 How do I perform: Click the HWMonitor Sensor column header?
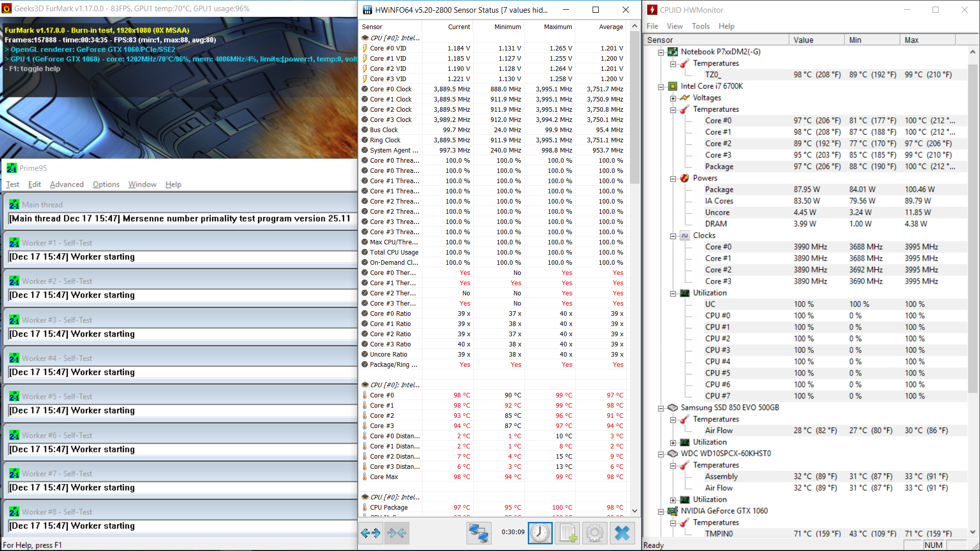coord(716,40)
